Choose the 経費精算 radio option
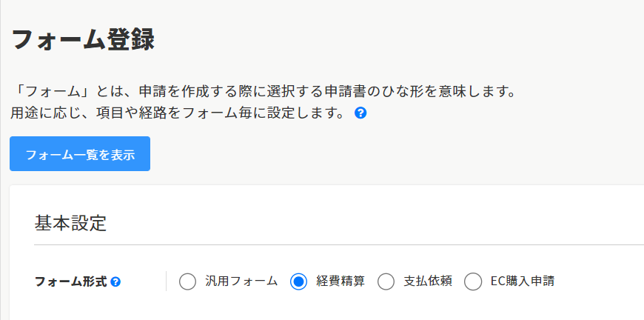 298,281
